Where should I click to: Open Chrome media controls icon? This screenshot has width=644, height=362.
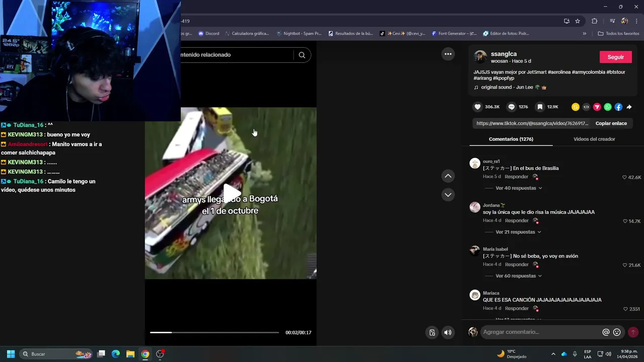click(x=612, y=21)
